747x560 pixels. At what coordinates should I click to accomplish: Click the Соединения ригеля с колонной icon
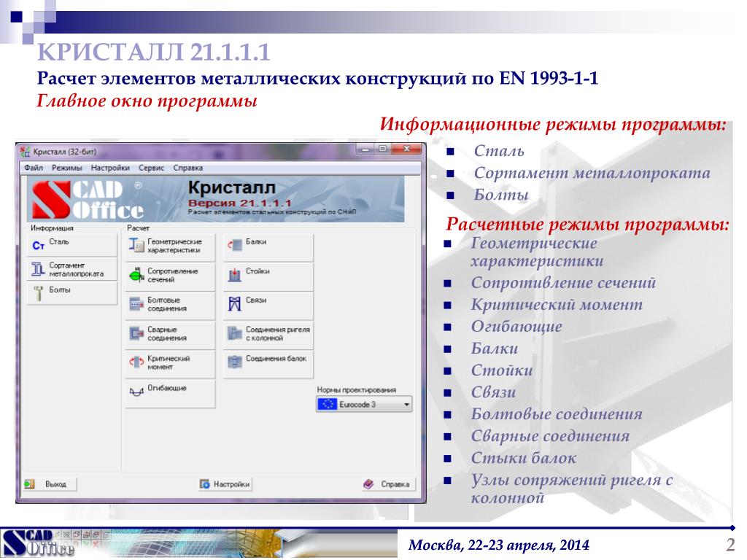point(234,333)
